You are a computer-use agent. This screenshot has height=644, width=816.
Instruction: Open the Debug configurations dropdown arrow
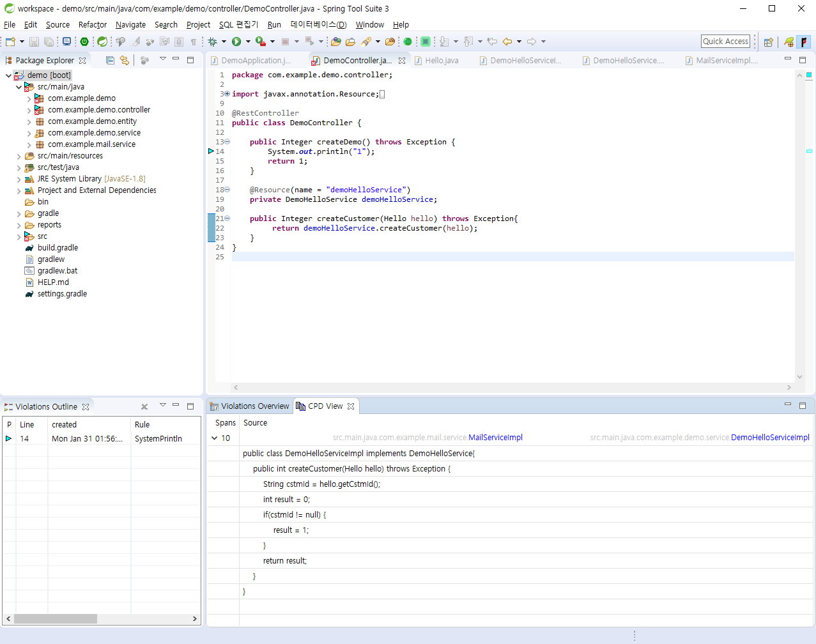click(x=224, y=42)
